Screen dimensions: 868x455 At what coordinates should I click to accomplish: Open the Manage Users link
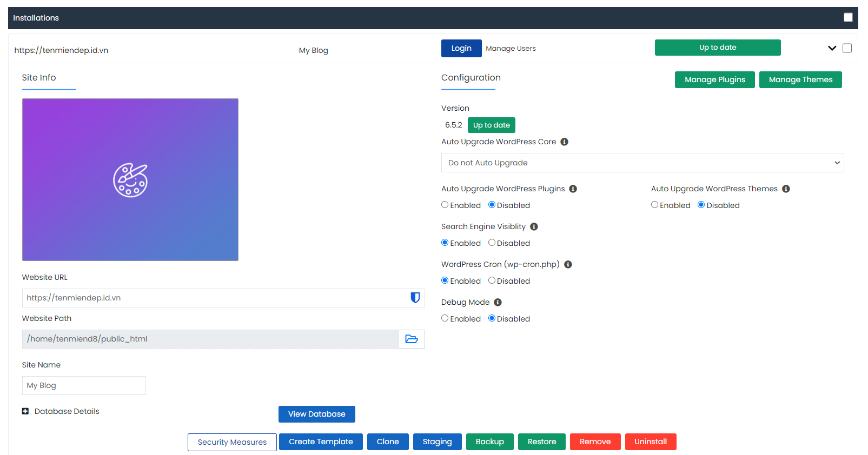(511, 48)
